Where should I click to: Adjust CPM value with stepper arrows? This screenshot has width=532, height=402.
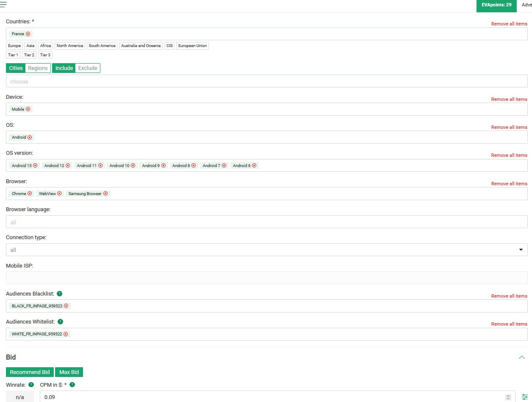tap(508, 397)
